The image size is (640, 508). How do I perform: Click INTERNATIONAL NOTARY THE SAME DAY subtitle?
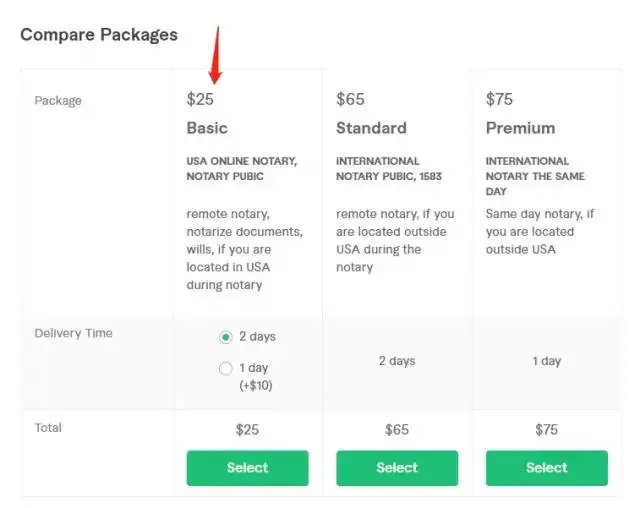(535, 176)
